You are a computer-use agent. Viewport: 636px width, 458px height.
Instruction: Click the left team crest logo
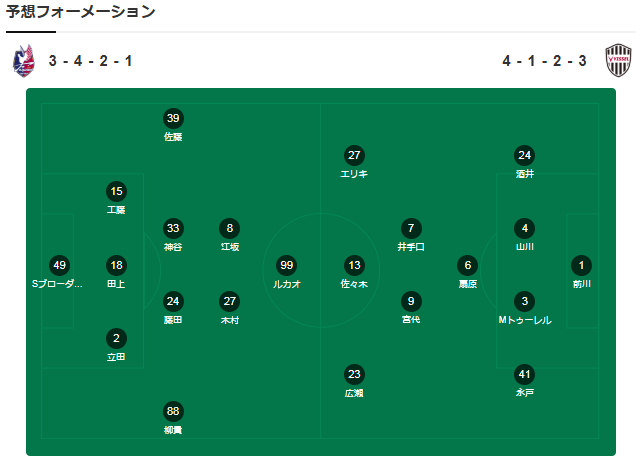24,61
